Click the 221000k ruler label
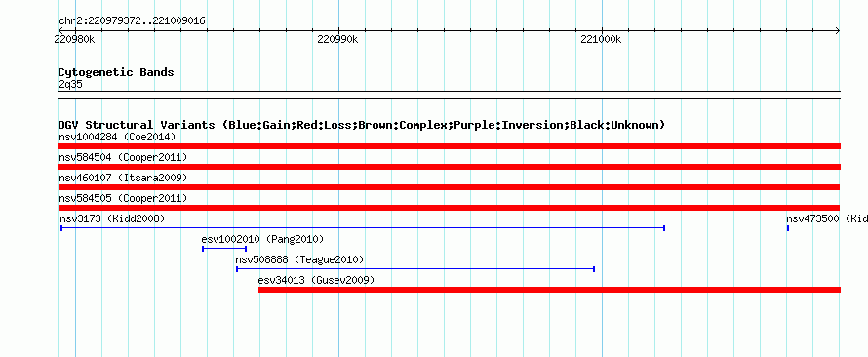Screen dimensions: 868x357 (x=601, y=39)
